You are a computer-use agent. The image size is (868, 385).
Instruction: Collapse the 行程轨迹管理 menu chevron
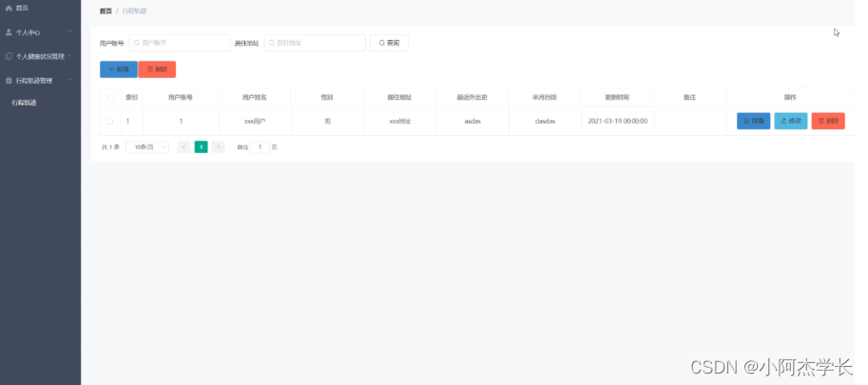click(69, 80)
